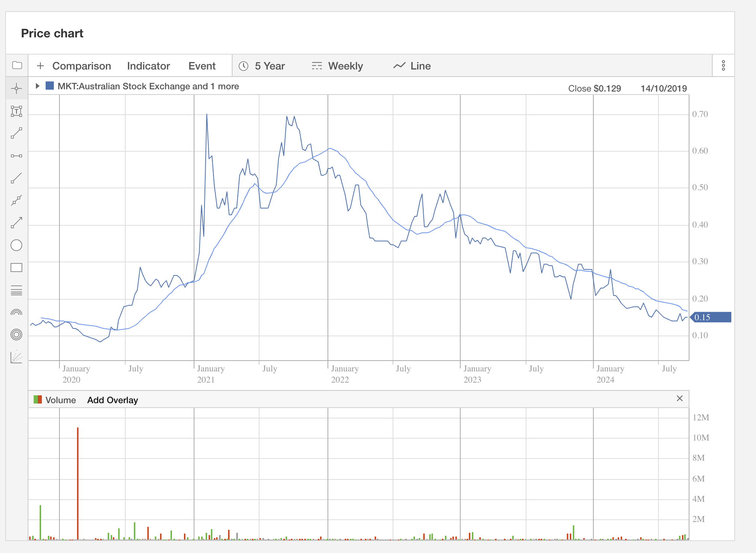
Task: Open the 5 Year time range dropdown
Action: 262,66
